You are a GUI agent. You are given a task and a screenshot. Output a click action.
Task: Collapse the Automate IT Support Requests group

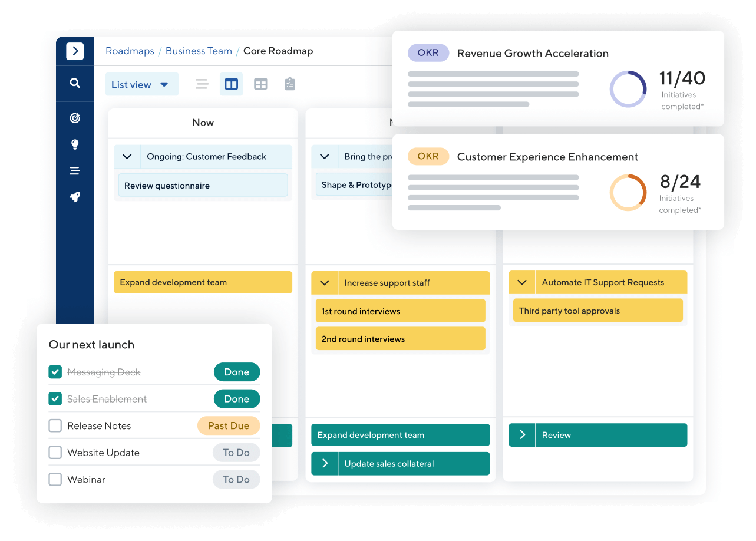522,282
